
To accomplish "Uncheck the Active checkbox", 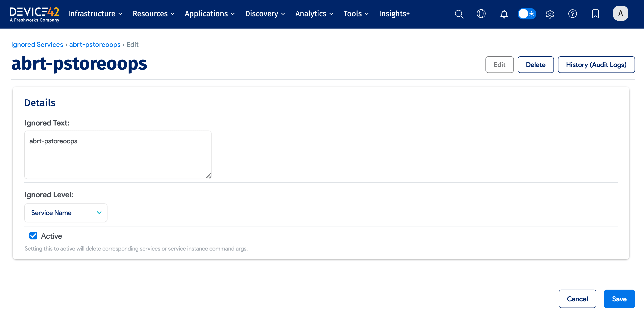I will tap(33, 235).
